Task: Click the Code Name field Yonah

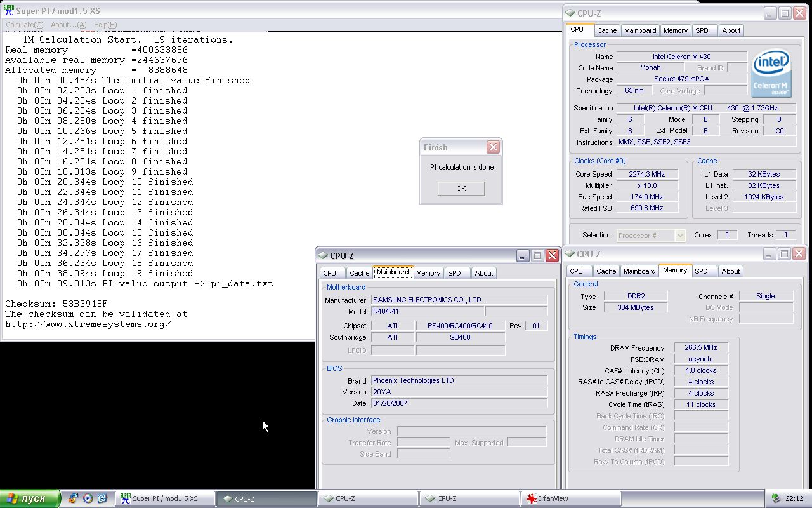Action: (650, 67)
